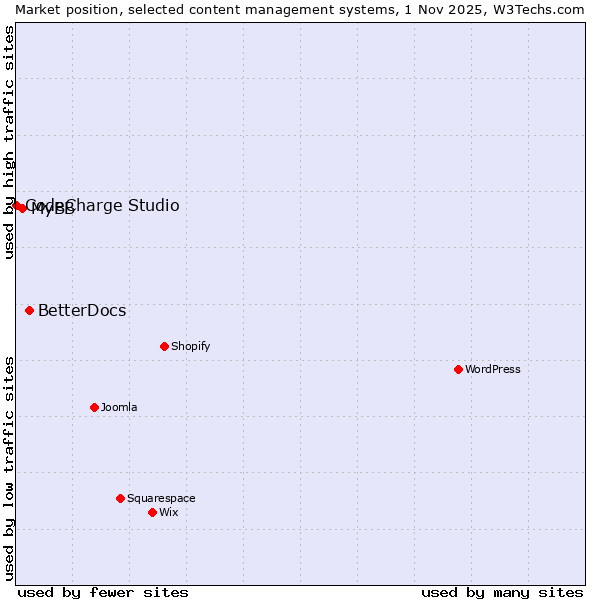
Task: Select the BetterDocs red diamond marker
Action: (x=29, y=310)
